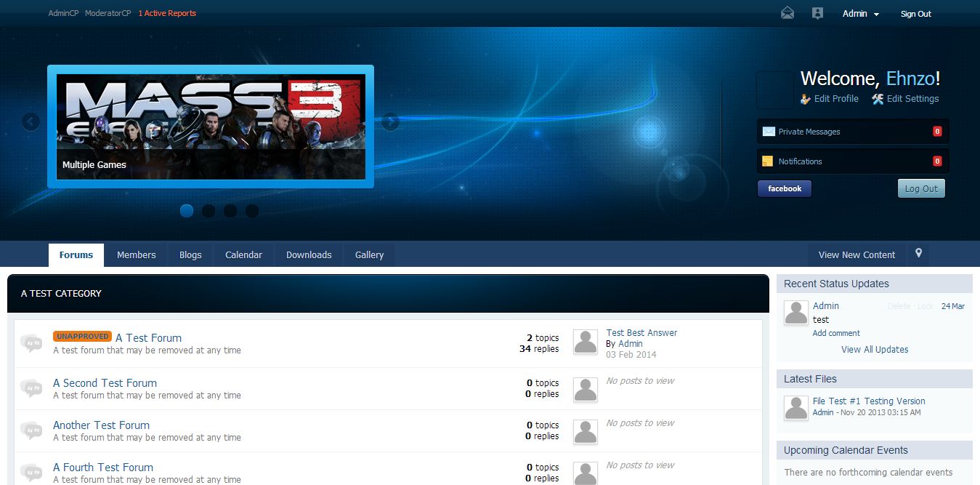Viewport: 980px width, 485px height.
Task: Click avatar in A Second Test Forum row
Action: [586, 389]
